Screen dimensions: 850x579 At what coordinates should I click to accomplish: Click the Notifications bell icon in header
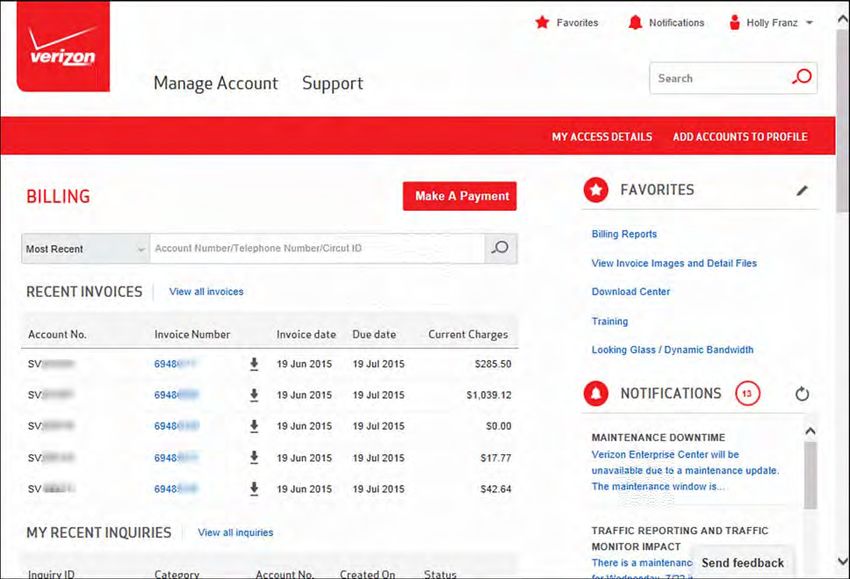click(635, 22)
